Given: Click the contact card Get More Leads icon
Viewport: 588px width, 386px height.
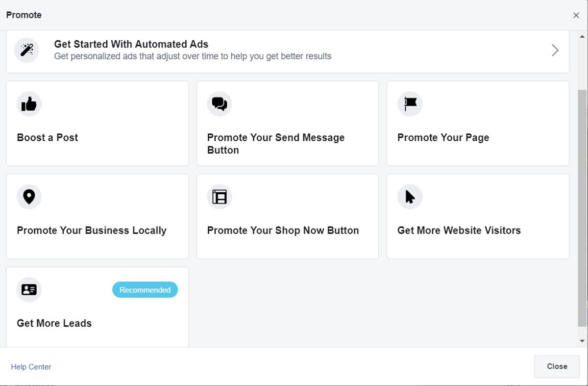Looking at the screenshot, I should pos(29,289).
